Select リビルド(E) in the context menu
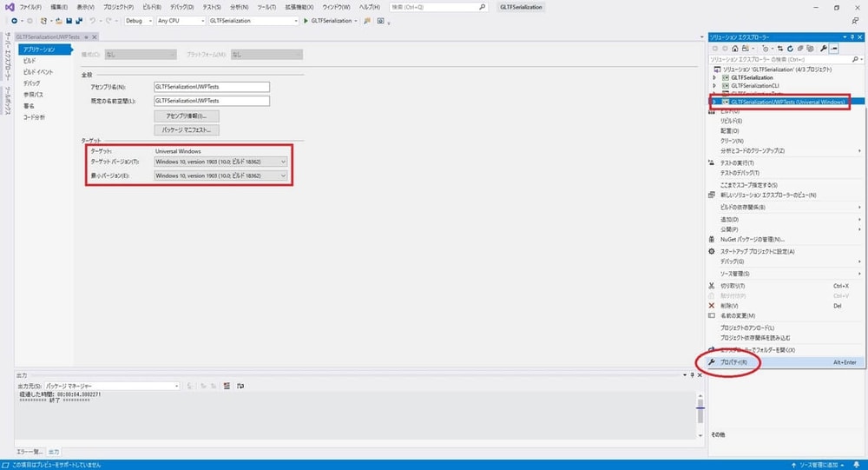The image size is (868, 470). pyautogui.click(x=786, y=121)
